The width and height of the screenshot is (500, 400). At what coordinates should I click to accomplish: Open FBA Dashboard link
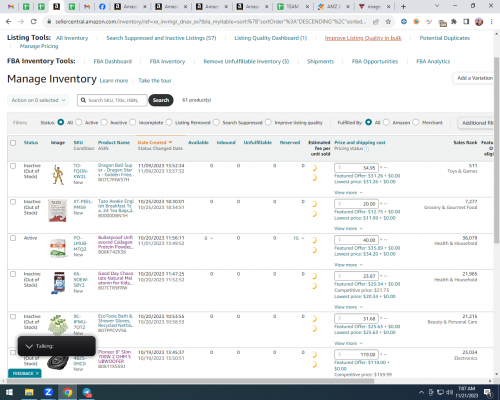click(113, 61)
